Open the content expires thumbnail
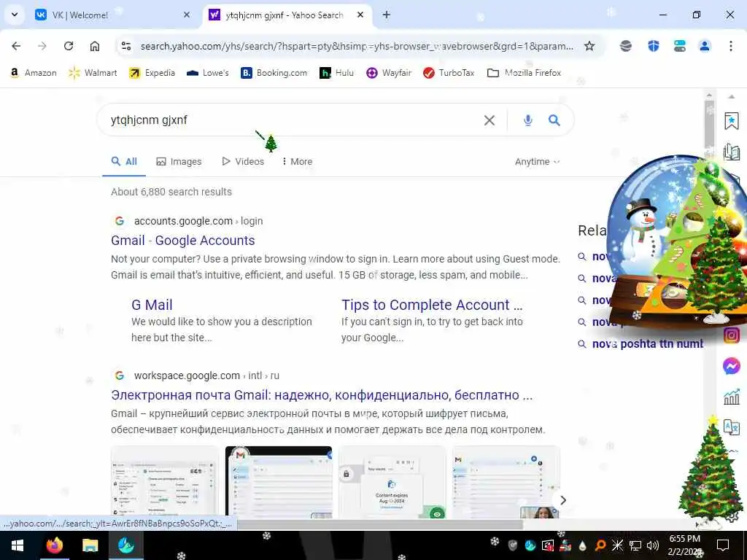Image resolution: width=747 pixels, height=560 pixels. [392, 482]
